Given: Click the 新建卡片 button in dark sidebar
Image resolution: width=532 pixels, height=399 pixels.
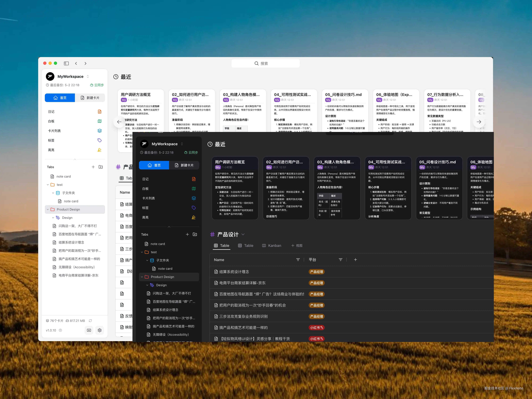Looking at the screenshot, I should click(184, 165).
